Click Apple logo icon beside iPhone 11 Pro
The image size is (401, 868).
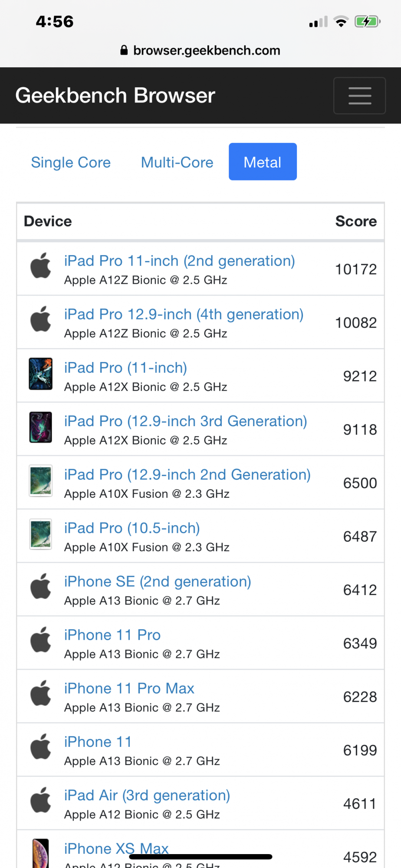pyautogui.click(x=41, y=640)
